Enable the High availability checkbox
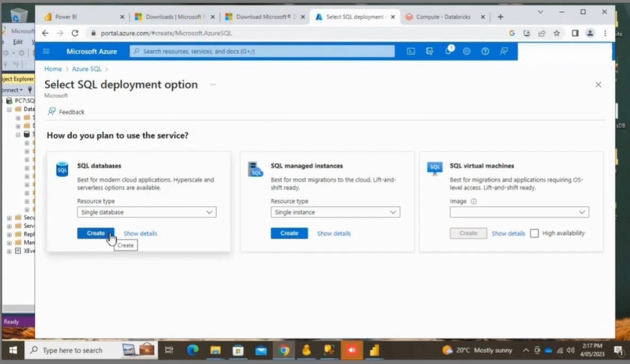Viewport: 630px width, 364px height. [x=534, y=233]
